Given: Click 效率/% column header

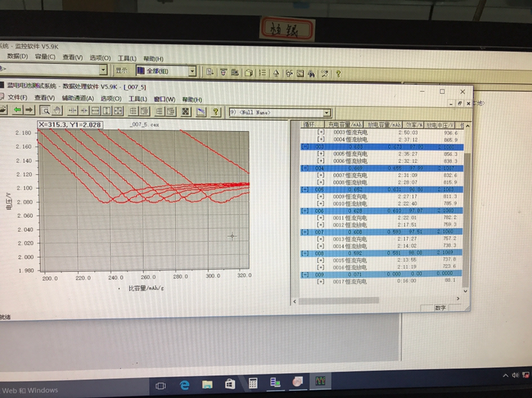Looking at the screenshot, I should click(x=414, y=125).
